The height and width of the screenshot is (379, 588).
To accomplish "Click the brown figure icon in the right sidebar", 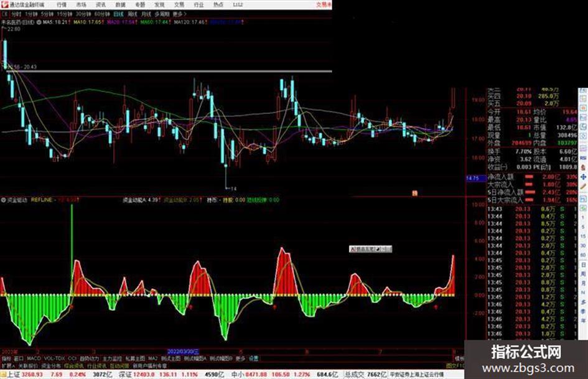I will click(x=583, y=167).
